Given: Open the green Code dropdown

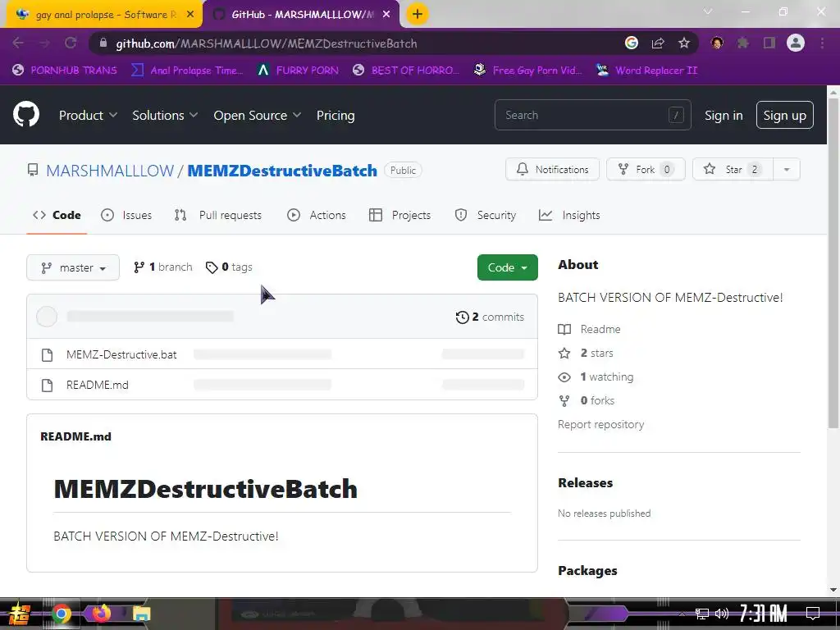Looking at the screenshot, I should (x=507, y=267).
